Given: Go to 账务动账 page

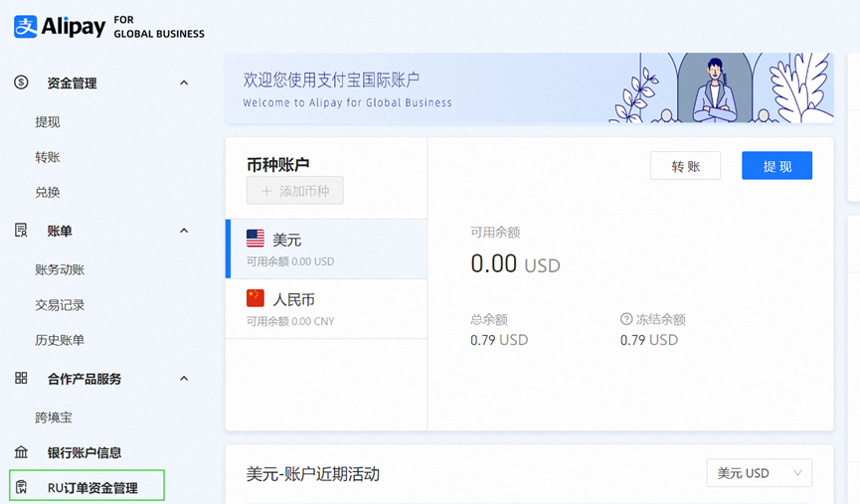Looking at the screenshot, I should coord(60,269).
